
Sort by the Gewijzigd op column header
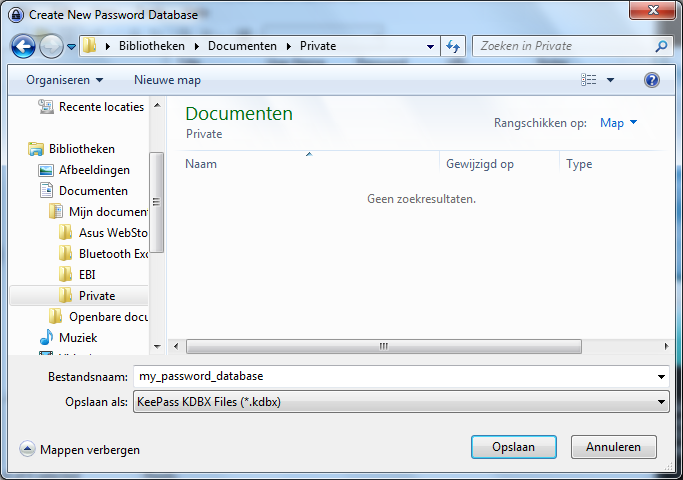pos(479,164)
